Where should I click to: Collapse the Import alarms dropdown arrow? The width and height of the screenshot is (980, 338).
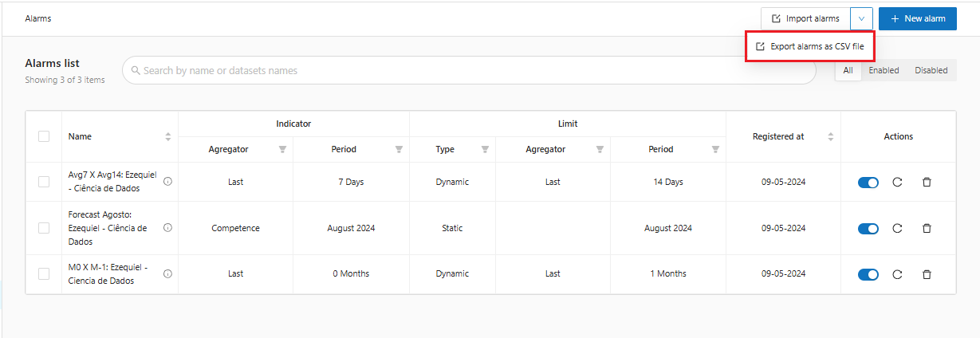coord(861,18)
